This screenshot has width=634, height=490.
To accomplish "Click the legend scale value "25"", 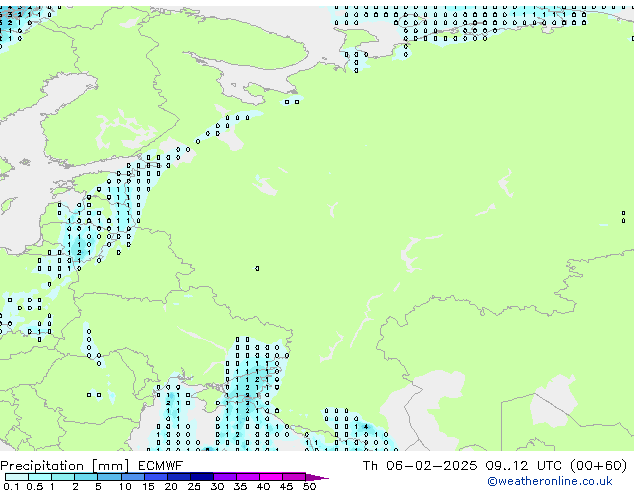I will coord(194,486).
